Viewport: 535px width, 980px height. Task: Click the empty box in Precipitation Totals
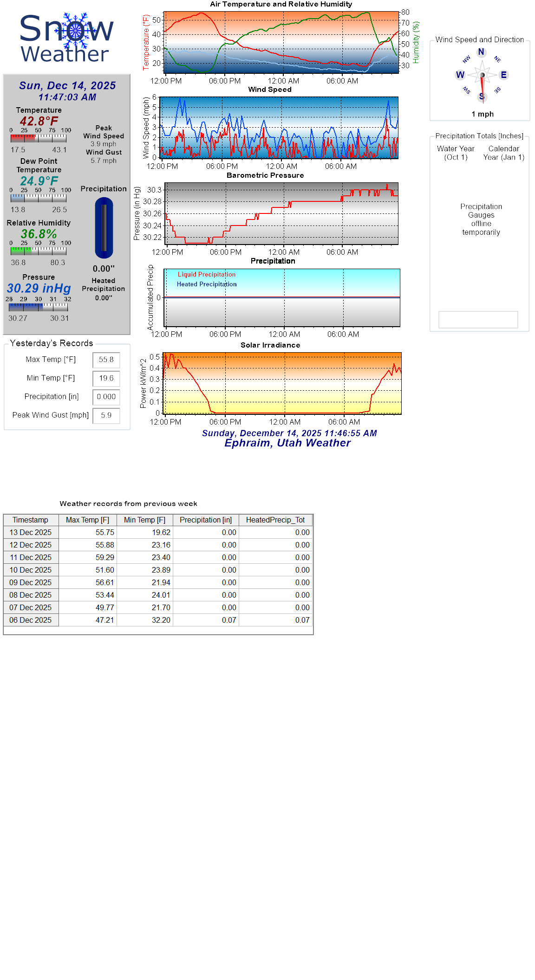[x=478, y=319]
